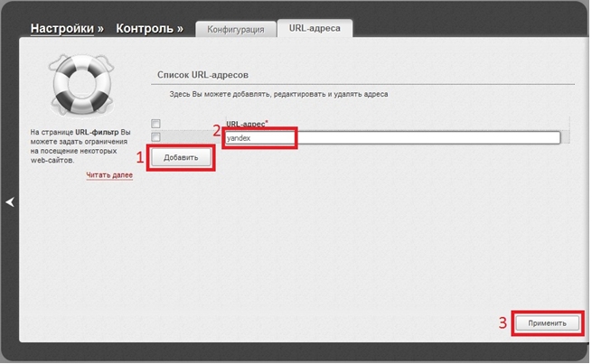Click the red number 1 annotation label
This screenshot has width=592, height=364.
pyautogui.click(x=139, y=156)
